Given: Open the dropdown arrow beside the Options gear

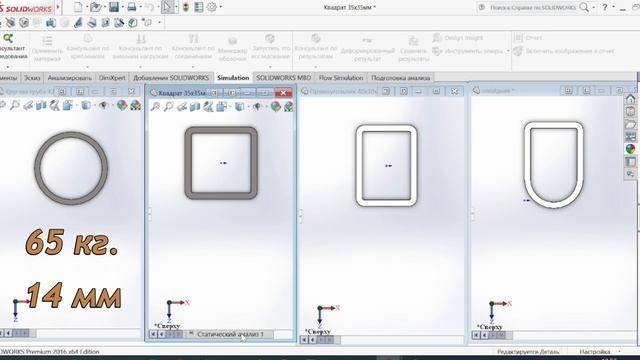Looking at the screenshot, I should 220,7.
